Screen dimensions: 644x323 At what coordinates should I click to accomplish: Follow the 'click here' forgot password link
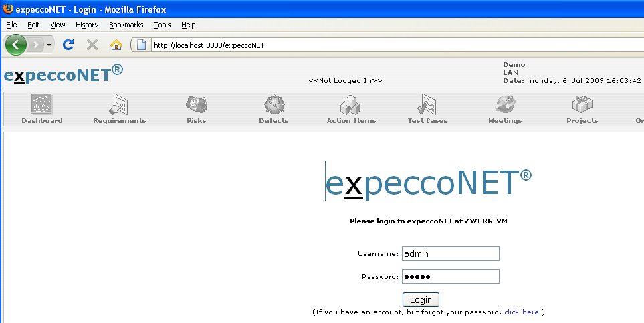click(522, 312)
